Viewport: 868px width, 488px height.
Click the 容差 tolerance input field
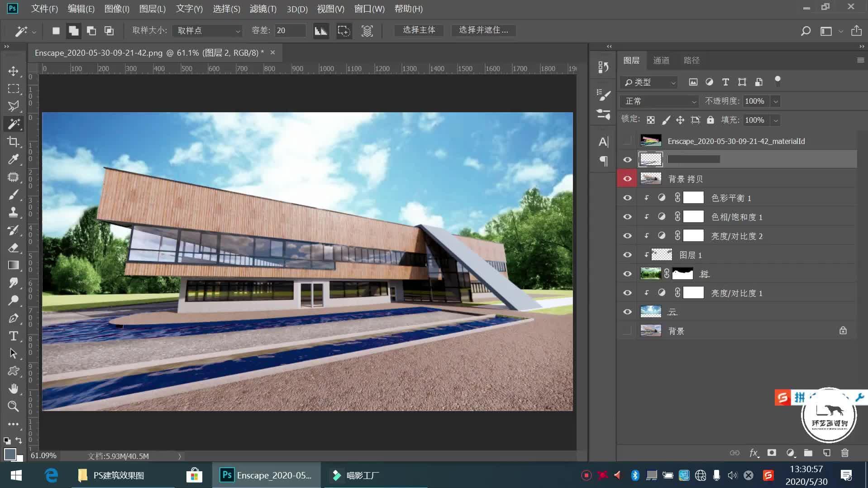[x=290, y=31]
